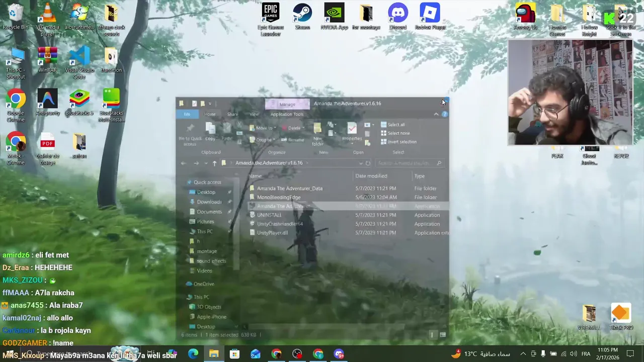Image resolution: width=644 pixels, height=362 pixels.
Task: Open File Explorer in the taskbar
Action: pos(214,354)
